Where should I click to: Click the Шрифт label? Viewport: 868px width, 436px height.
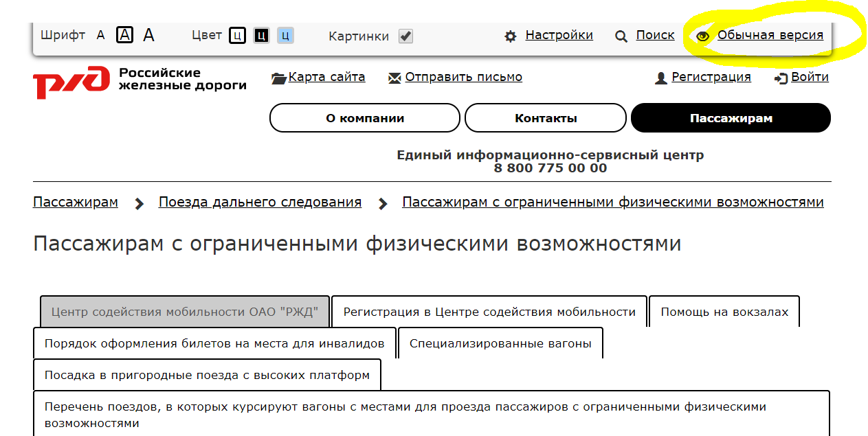[x=63, y=35]
